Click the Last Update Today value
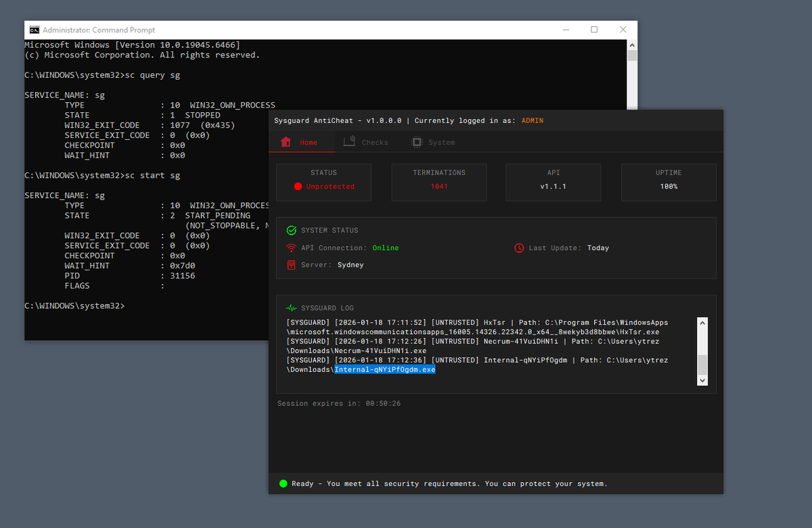Screen dimensions: 812x528 coord(598,248)
